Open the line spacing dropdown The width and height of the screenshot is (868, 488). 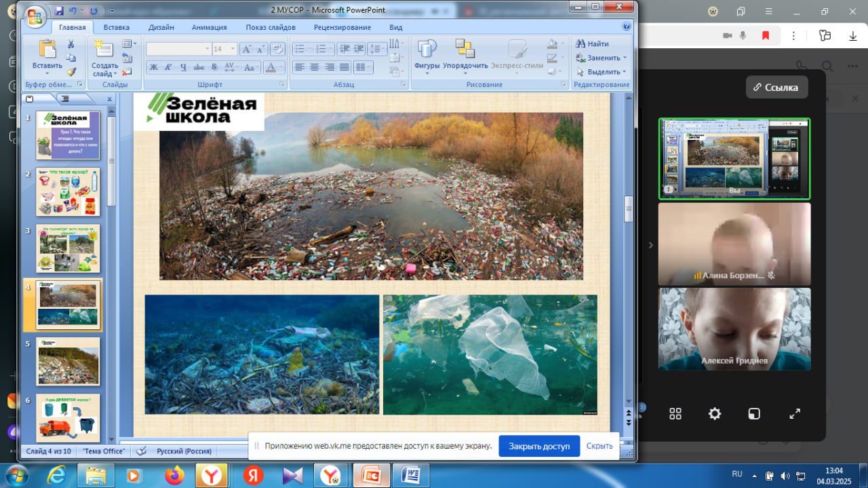coord(377,49)
